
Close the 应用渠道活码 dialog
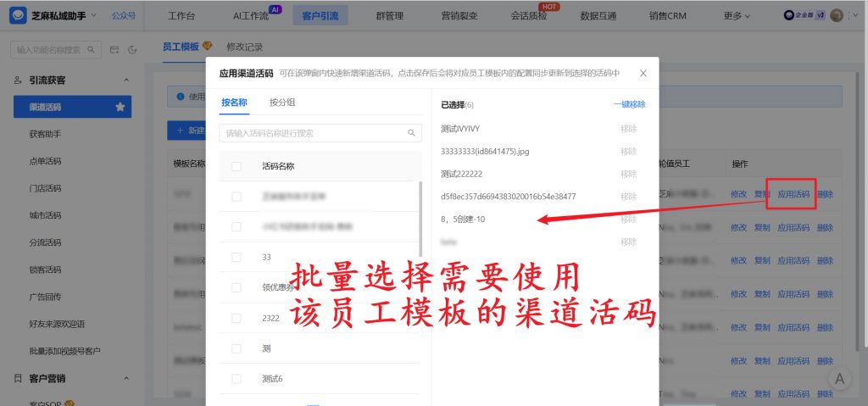pos(643,73)
